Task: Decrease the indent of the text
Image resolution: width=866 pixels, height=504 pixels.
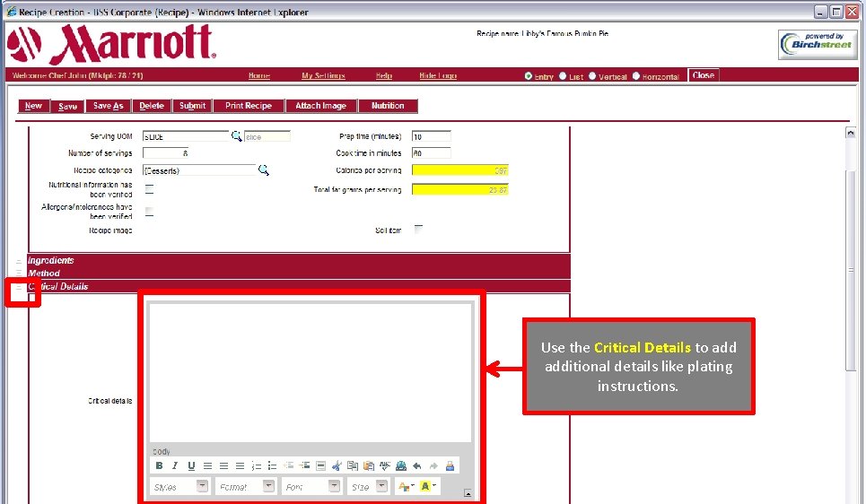Action: click(288, 466)
